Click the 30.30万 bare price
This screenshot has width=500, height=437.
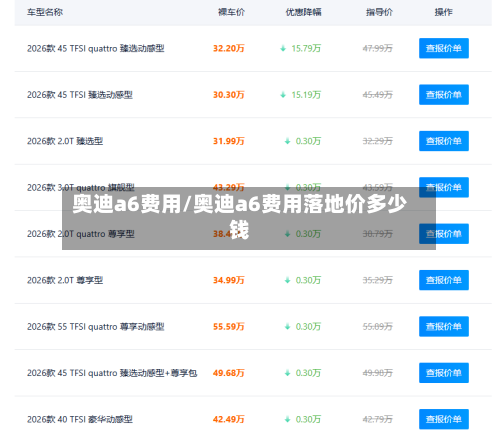(229, 95)
